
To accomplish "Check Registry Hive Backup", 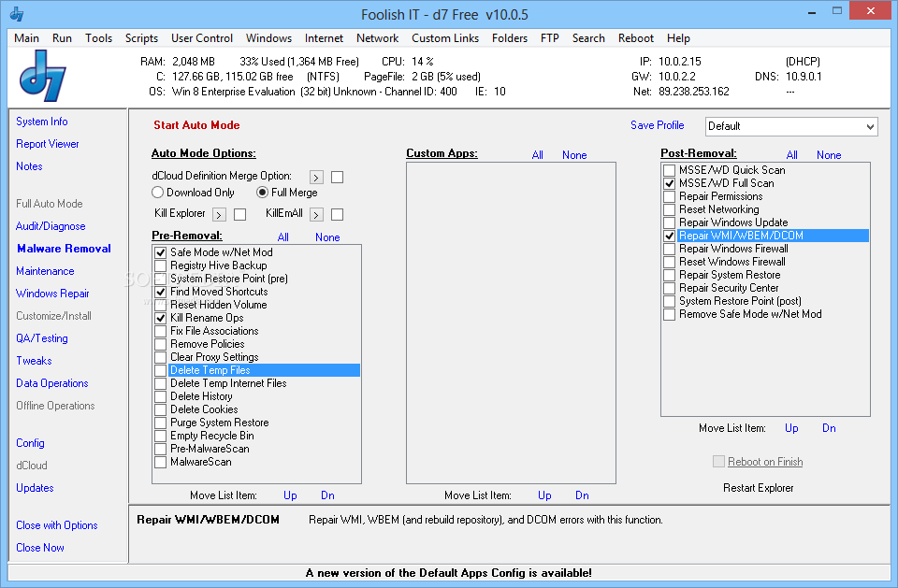I will 160,265.
